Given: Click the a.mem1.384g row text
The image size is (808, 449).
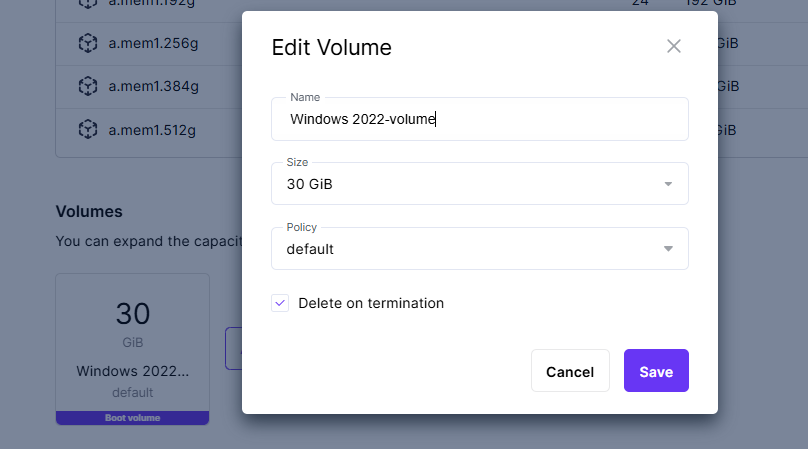Looking at the screenshot, I should (154, 86).
